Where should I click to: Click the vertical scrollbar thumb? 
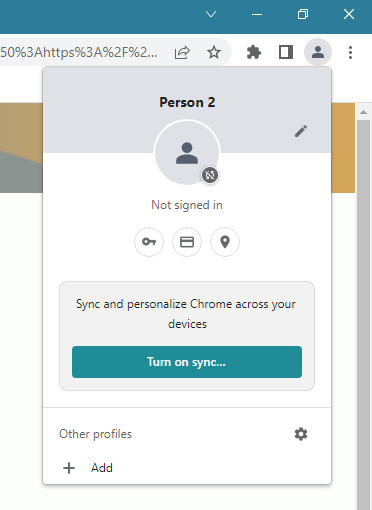(x=364, y=315)
